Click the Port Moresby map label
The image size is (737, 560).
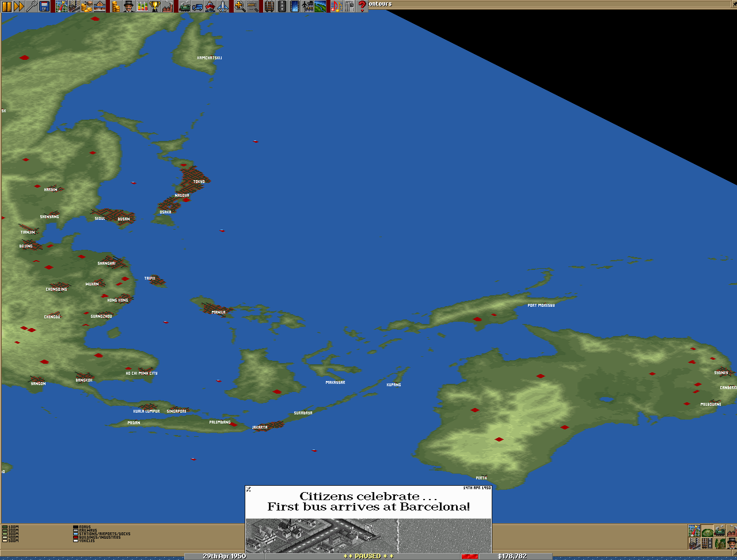tap(541, 306)
